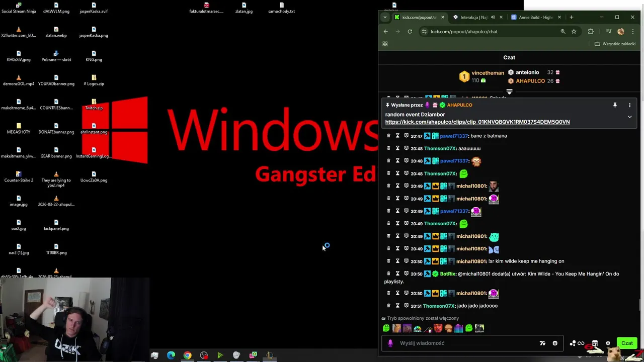Click Chrome reload page button
This screenshot has width=644, height=362.
point(410,31)
